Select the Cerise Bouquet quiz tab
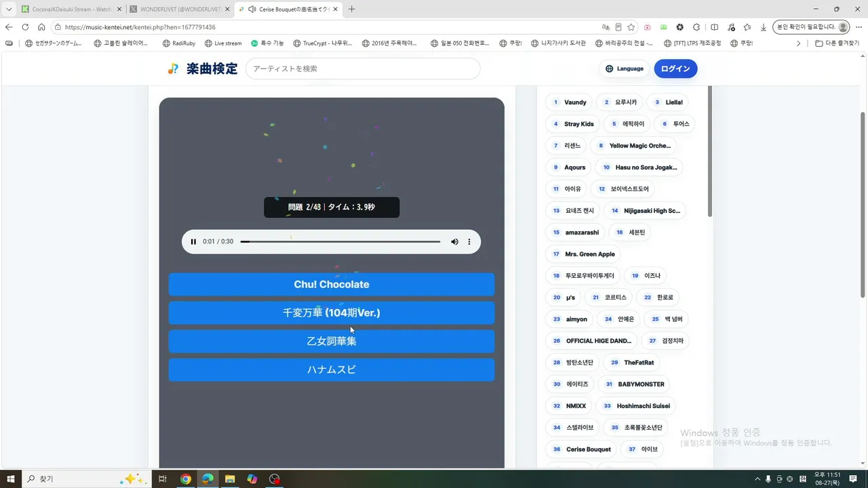868x488 pixels. coord(288,9)
